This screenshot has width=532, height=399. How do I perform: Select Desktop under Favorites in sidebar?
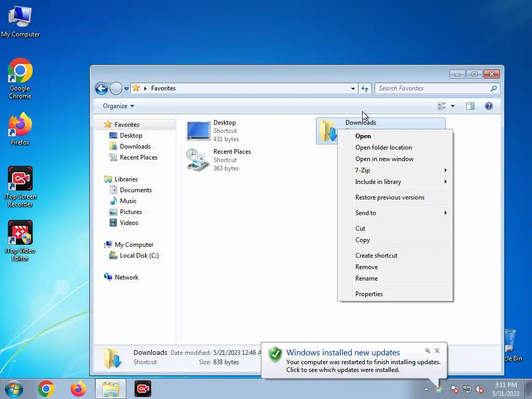point(131,136)
